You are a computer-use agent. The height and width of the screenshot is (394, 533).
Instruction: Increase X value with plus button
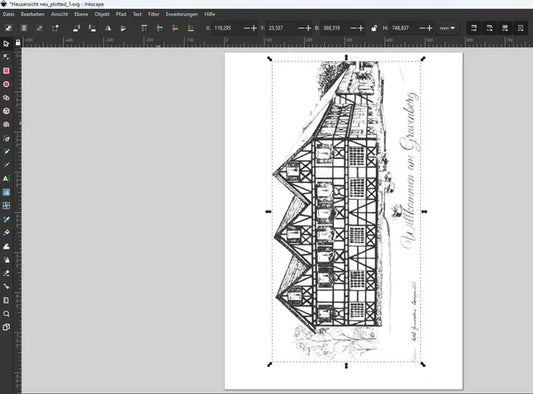coord(254,28)
